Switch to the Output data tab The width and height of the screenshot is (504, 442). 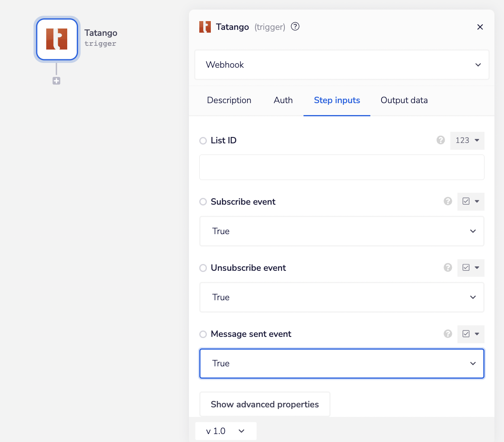pyautogui.click(x=404, y=100)
